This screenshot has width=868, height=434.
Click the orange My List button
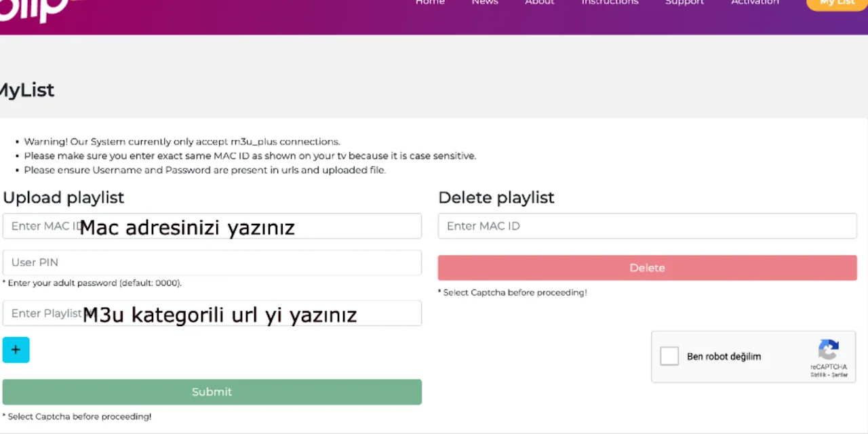click(837, 4)
